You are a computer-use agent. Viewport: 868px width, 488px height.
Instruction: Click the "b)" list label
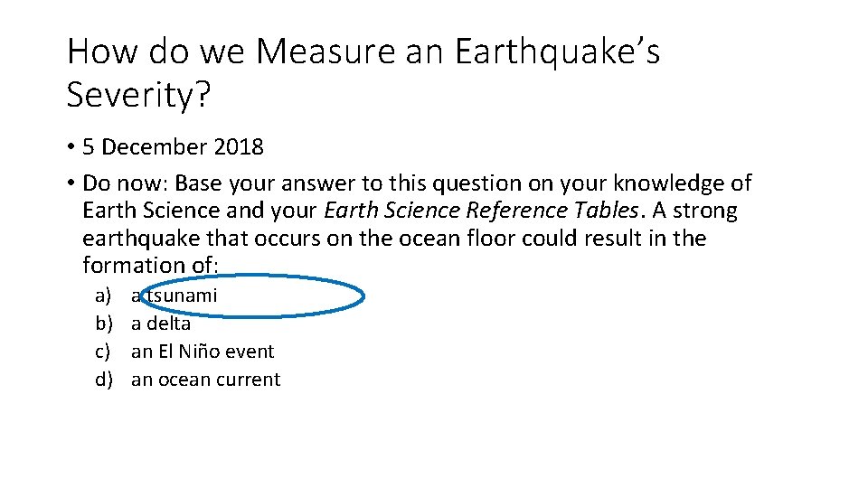(x=103, y=324)
